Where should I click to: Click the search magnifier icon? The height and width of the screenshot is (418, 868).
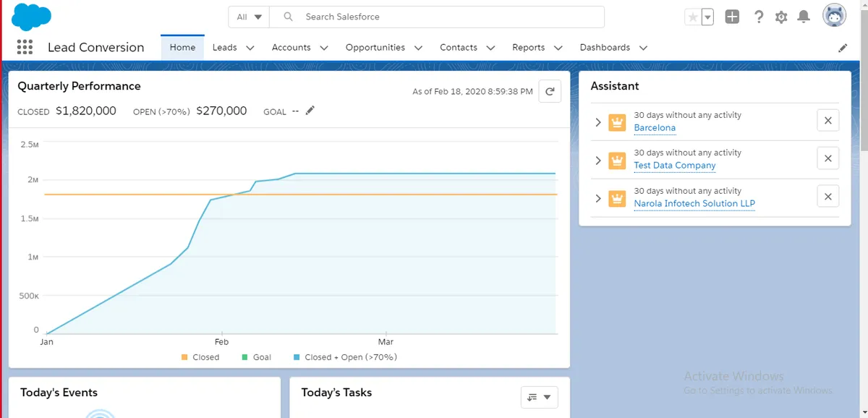(289, 17)
